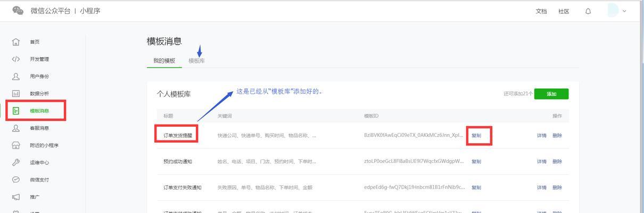Screen dimensions: 644x213
Task: Open 社区 link in header
Action: tap(564, 11)
